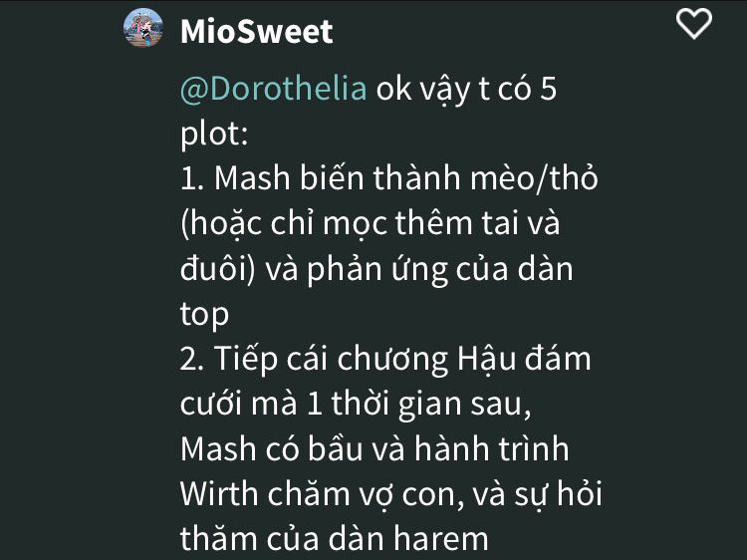This screenshot has width=747, height=560.
Task: Click the line 'cưới mà 1 thời gian sau,'
Action: 356,405
